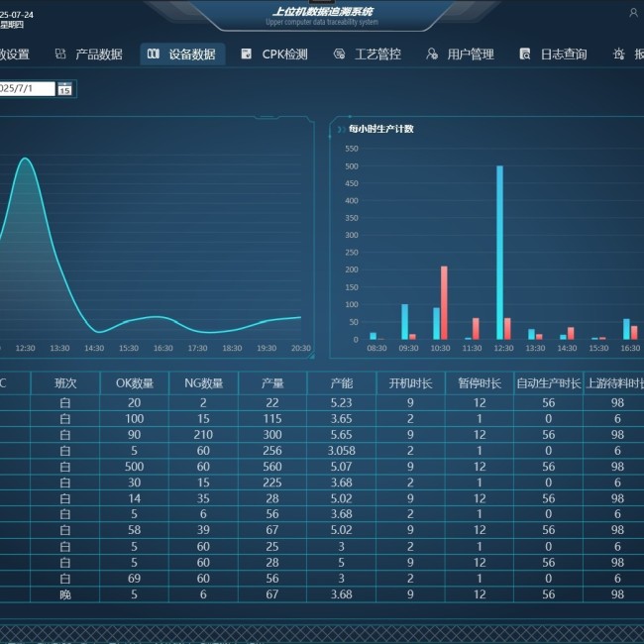Image resolution: width=644 pixels, height=644 pixels.
Task: Click the NG数量 cell showing 210
Action: click(x=203, y=435)
